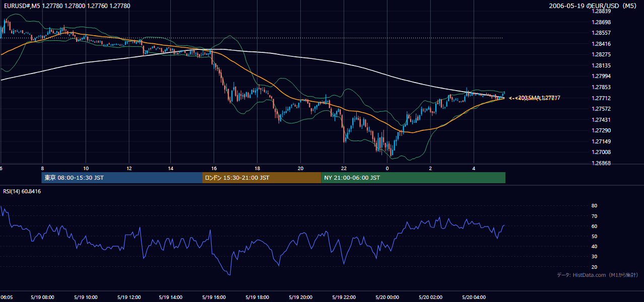This screenshot has width=644, height=302.
Task: Click price axis value 1.26868
Action: [x=601, y=163]
